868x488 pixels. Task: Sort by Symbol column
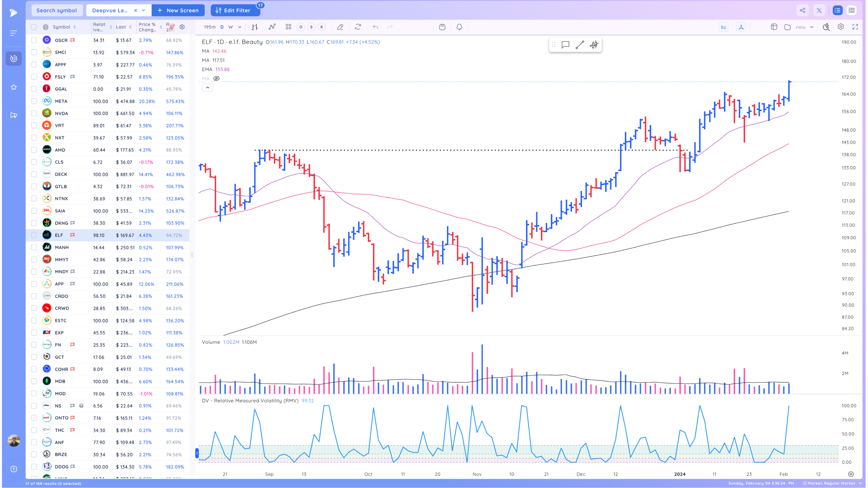(64, 27)
